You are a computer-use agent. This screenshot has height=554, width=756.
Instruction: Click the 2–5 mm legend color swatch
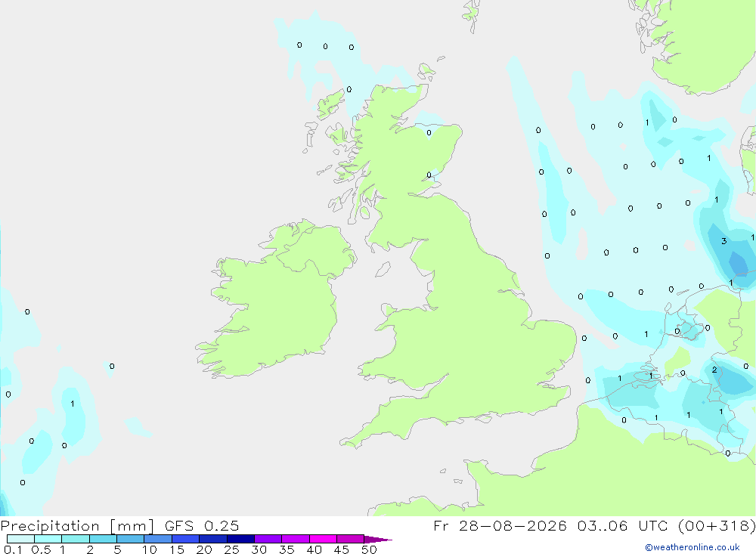coord(103,539)
